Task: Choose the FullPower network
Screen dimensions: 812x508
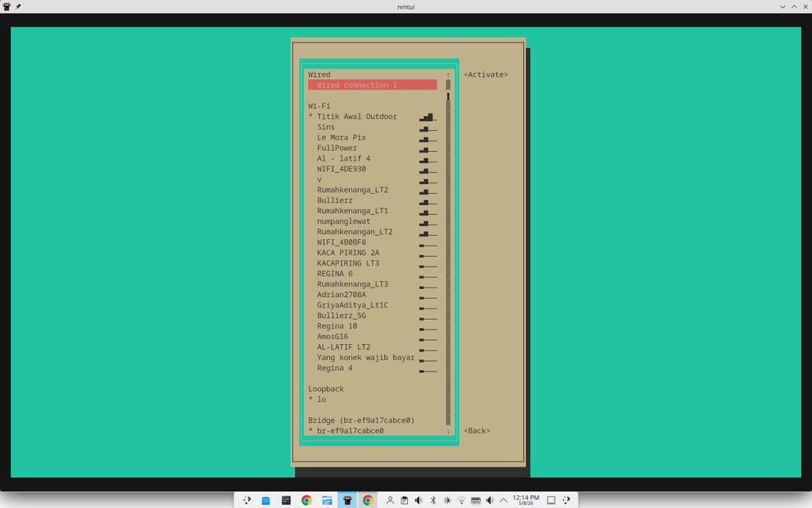Action: click(x=372, y=148)
